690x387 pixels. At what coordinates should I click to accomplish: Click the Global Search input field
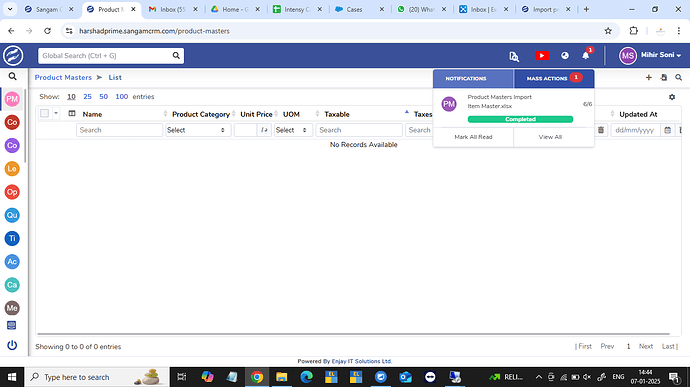(x=106, y=56)
